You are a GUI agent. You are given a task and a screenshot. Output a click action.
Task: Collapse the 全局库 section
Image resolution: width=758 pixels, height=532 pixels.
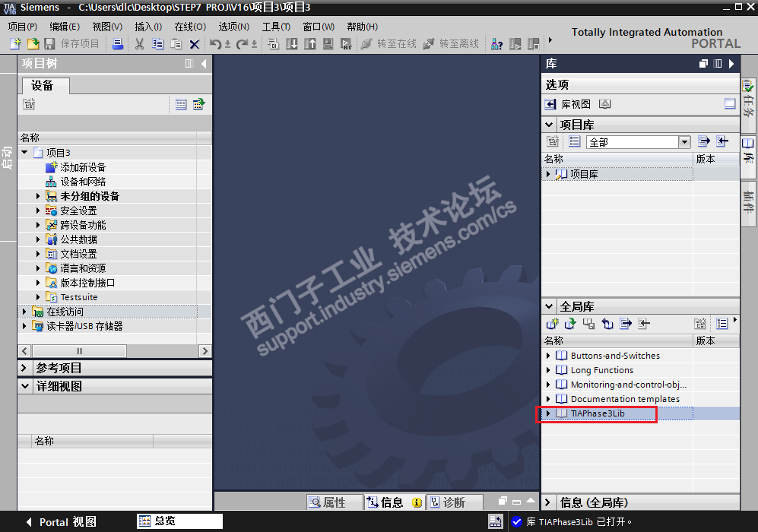click(549, 306)
